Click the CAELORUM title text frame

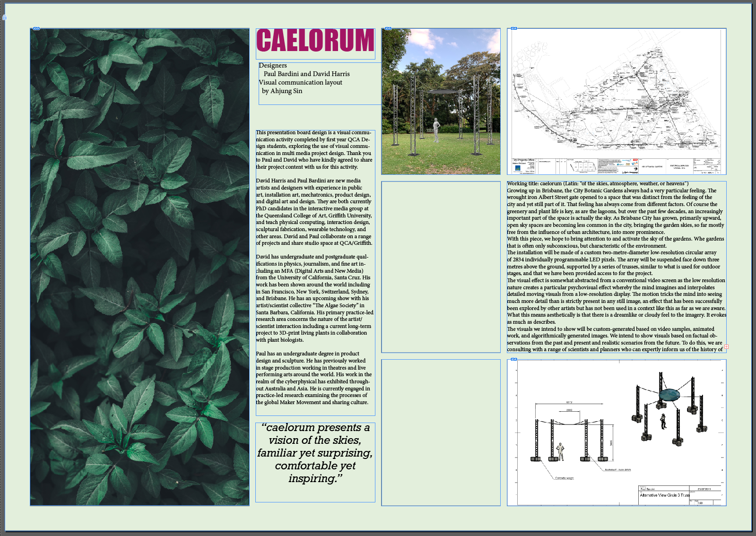(x=315, y=43)
